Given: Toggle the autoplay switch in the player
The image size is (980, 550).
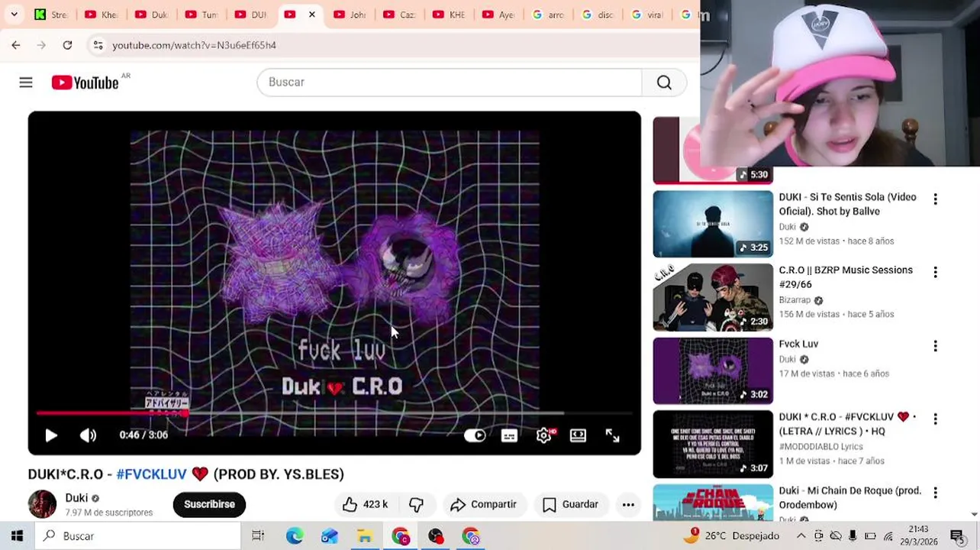Looking at the screenshot, I should click(475, 435).
